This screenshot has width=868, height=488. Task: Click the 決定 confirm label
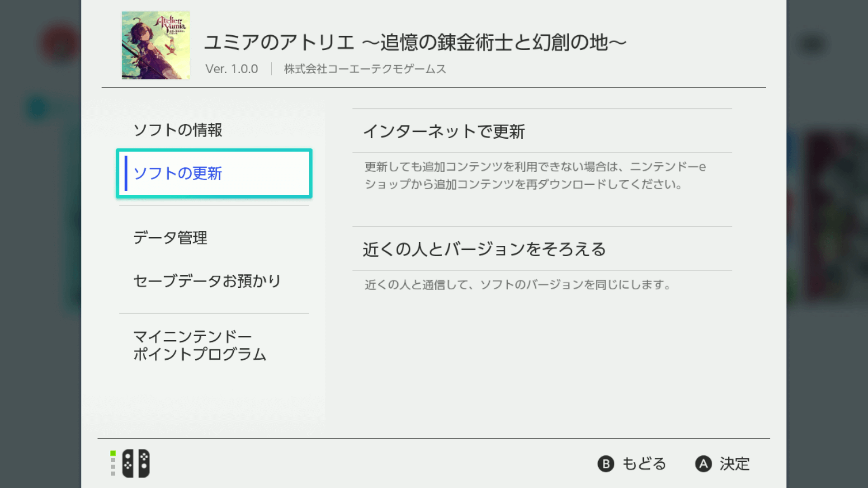point(734,464)
